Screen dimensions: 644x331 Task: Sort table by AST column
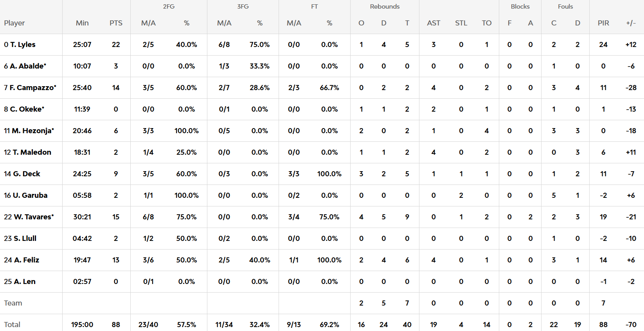pyautogui.click(x=434, y=23)
